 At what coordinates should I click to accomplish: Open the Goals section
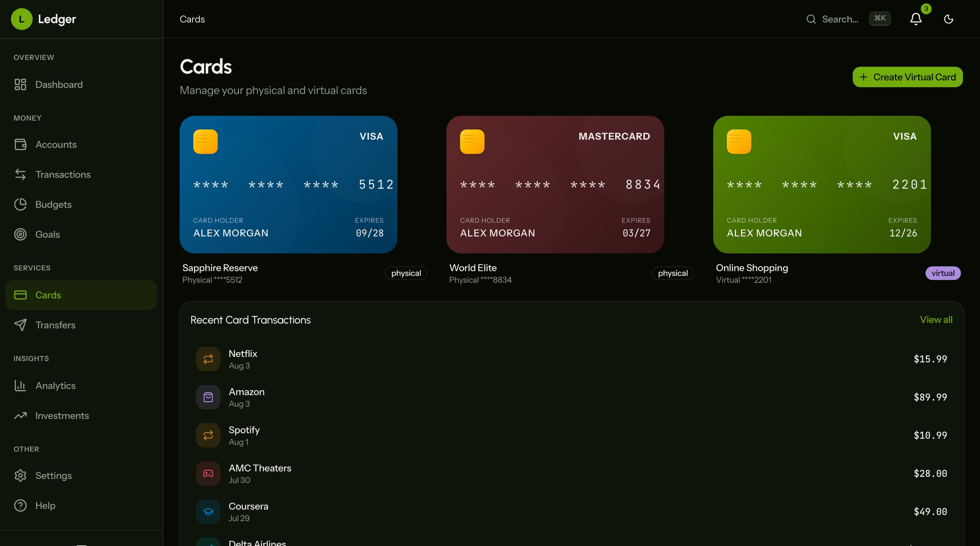coord(82,235)
